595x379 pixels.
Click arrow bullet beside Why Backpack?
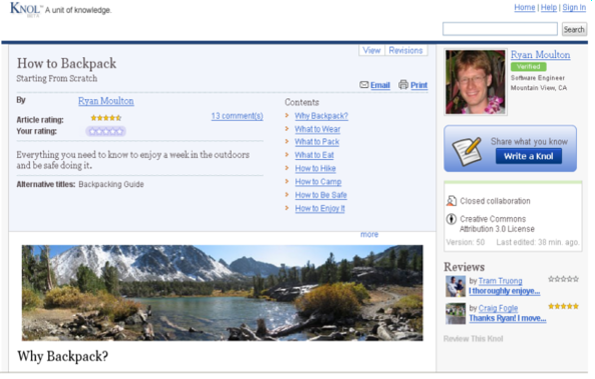(287, 115)
